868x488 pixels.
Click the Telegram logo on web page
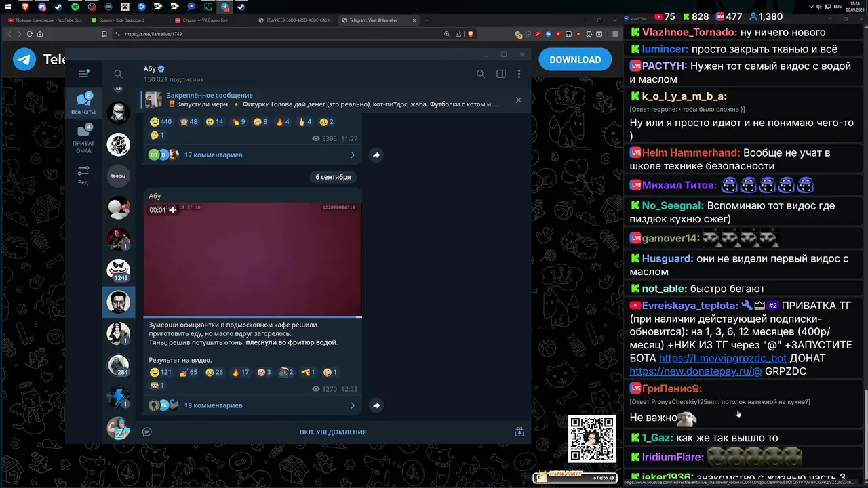(x=24, y=59)
